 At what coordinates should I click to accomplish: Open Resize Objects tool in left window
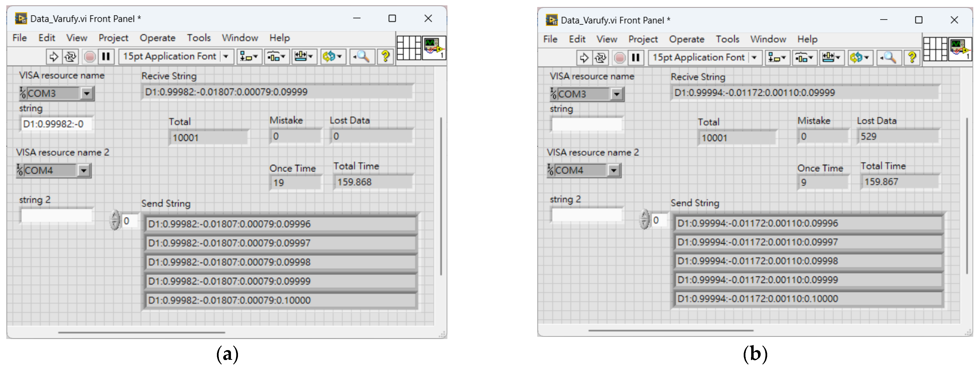pos(304,57)
